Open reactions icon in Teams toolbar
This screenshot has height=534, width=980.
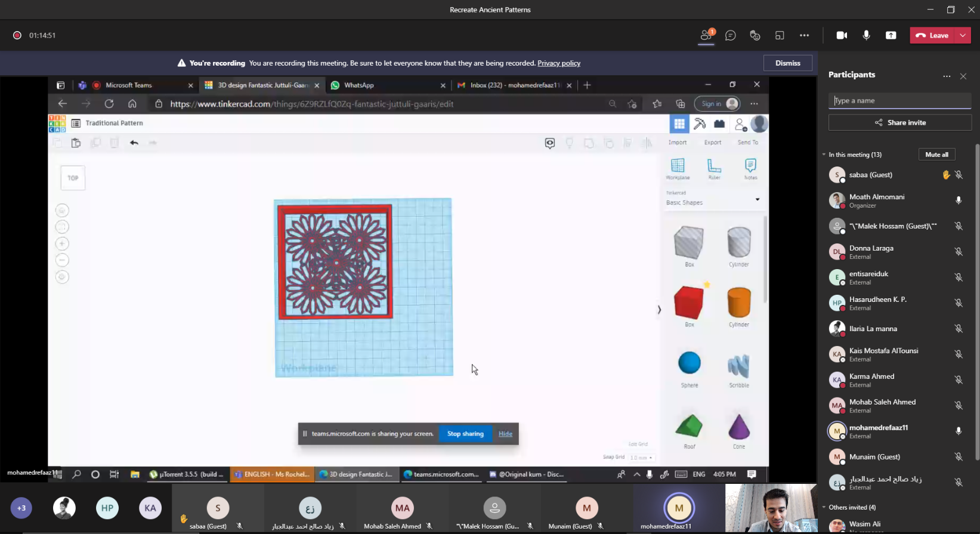coord(755,35)
